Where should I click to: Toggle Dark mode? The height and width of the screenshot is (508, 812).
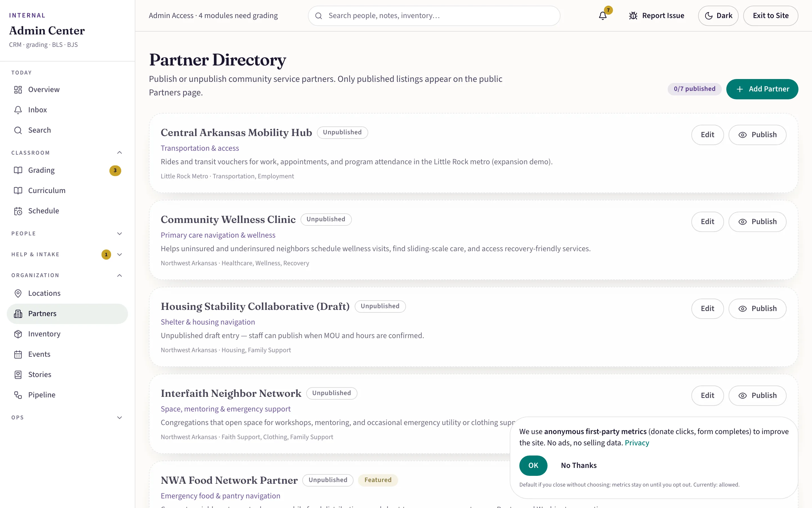718,16
